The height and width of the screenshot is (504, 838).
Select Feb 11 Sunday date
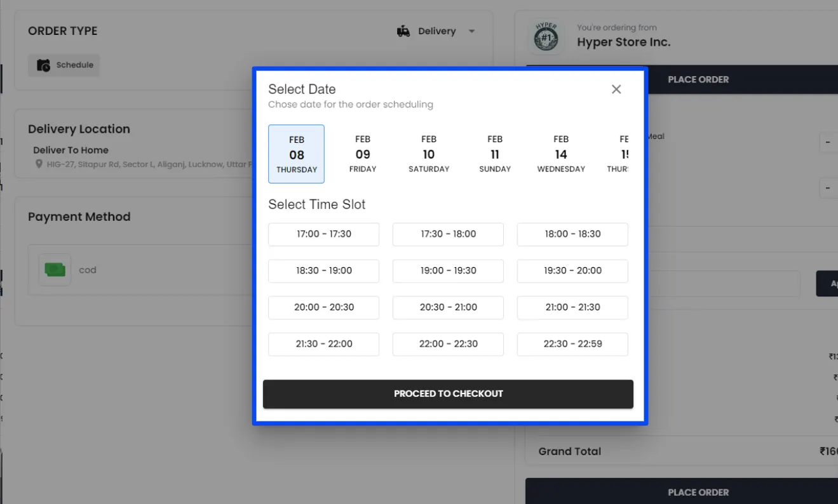pos(495,154)
